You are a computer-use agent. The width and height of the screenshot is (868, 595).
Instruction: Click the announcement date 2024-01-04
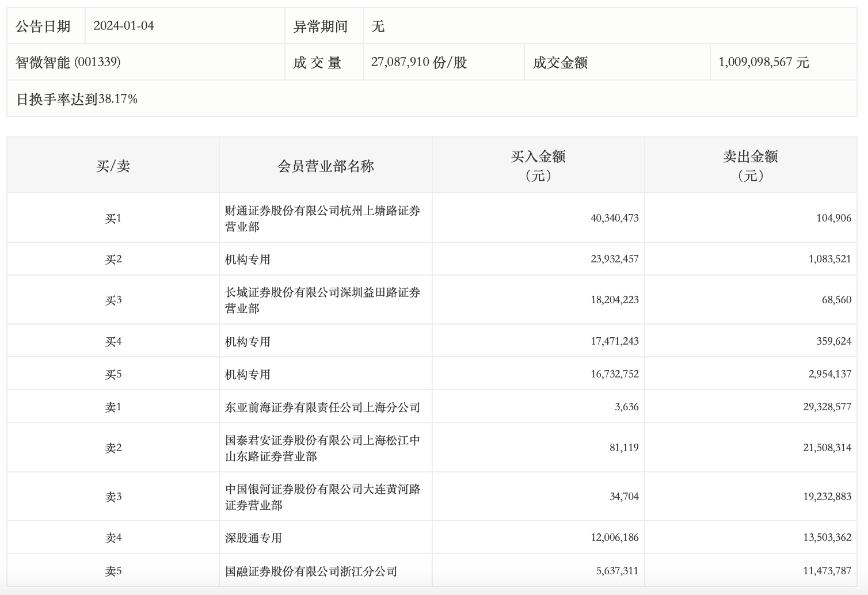[124, 26]
